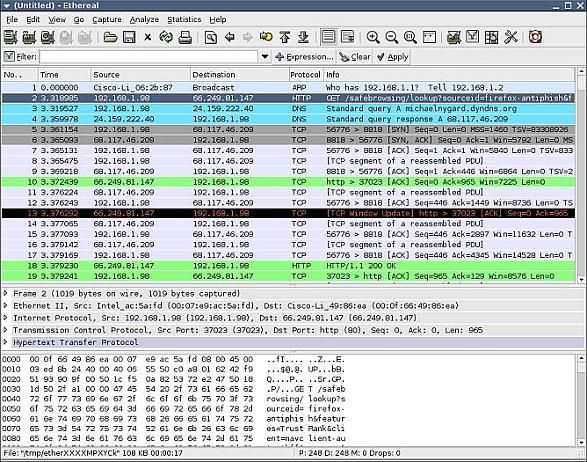Toggle packet list colorization

328,37
